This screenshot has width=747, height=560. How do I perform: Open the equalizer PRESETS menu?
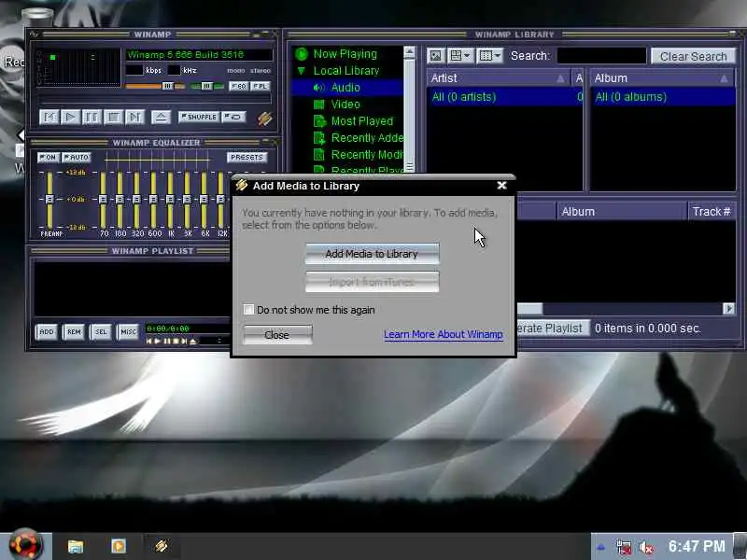coord(247,157)
